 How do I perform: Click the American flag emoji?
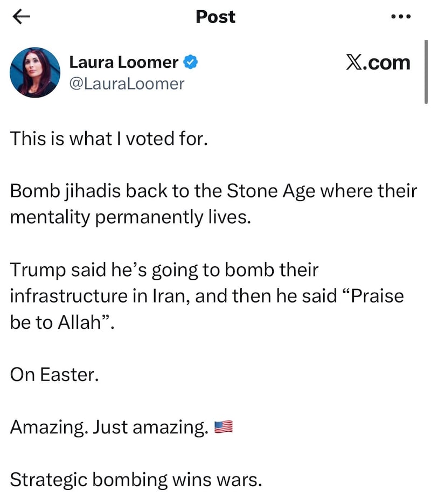coord(224,426)
